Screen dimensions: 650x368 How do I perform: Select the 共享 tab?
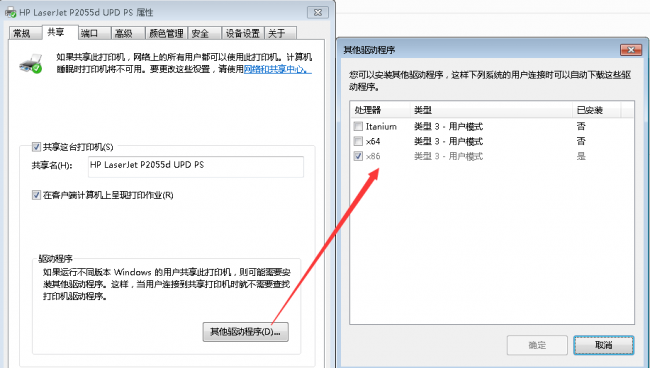click(60, 32)
